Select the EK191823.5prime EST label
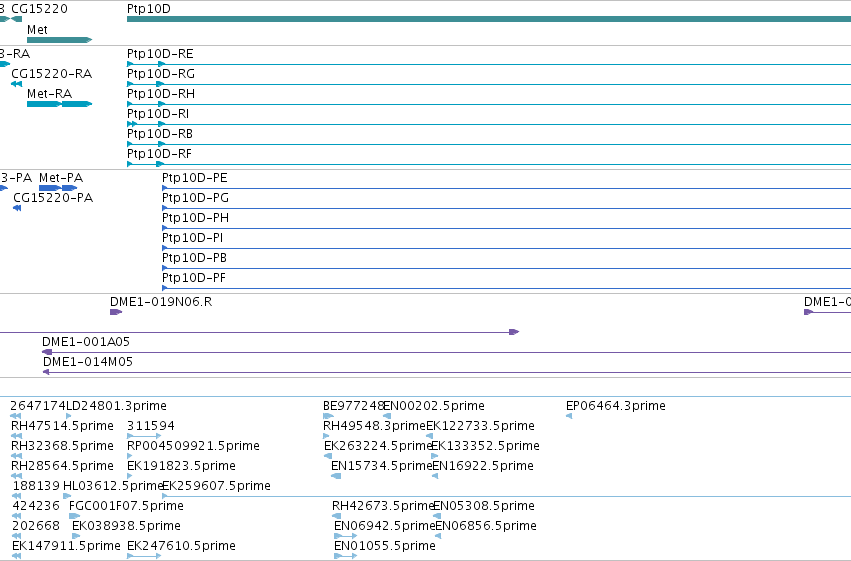 (x=181, y=466)
